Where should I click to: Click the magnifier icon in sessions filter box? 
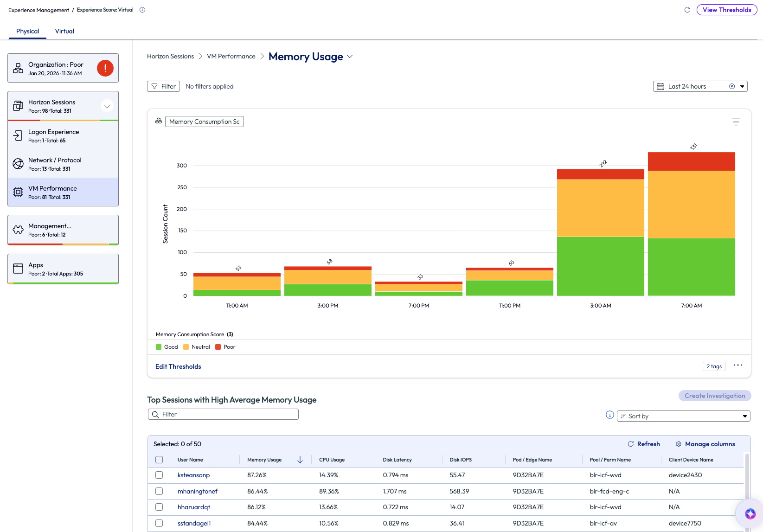[x=155, y=414]
